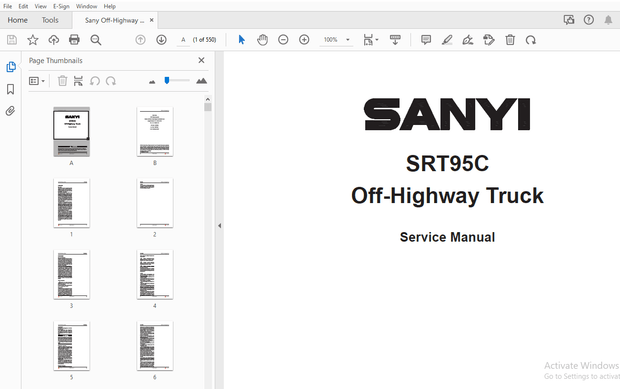Screen dimensions: 620x389
Task: Choose the Selection arrow tool
Action: (x=242, y=40)
